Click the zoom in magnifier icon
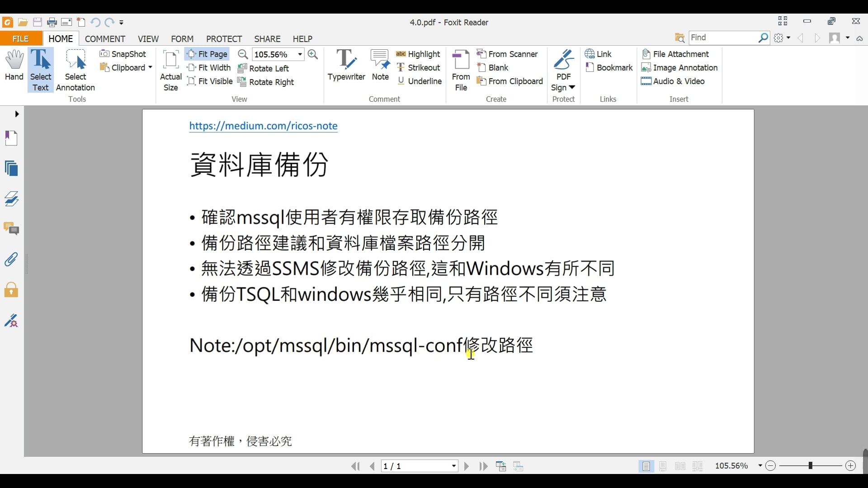 (x=312, y=55)
